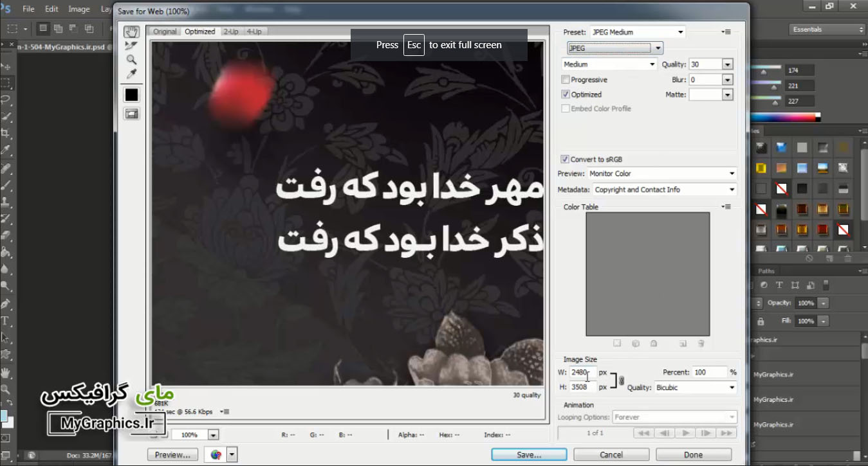Click the image width input field
868x466 pixels.
tap(582, 372)
